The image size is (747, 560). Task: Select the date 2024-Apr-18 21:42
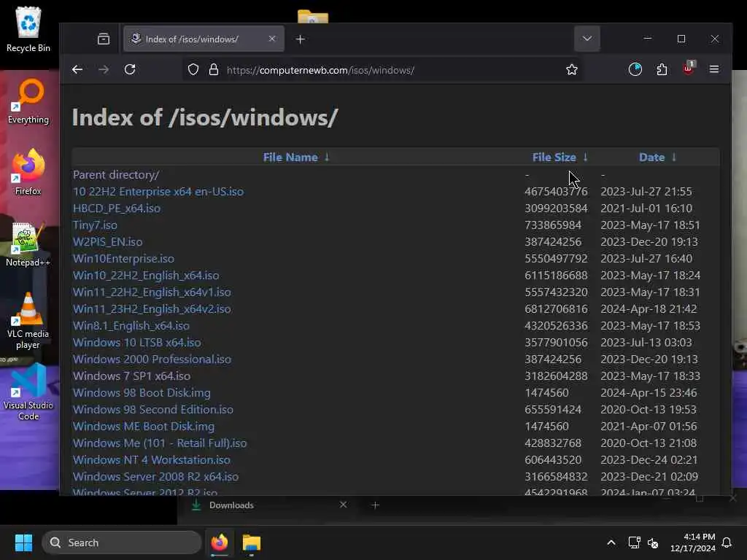(649, 308)
